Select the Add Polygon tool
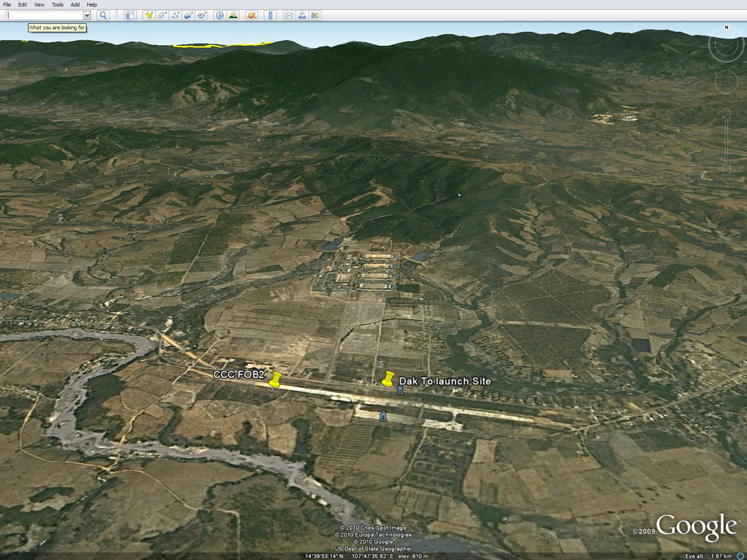Viewport: 747px width, 560px height. pos(162,15)
